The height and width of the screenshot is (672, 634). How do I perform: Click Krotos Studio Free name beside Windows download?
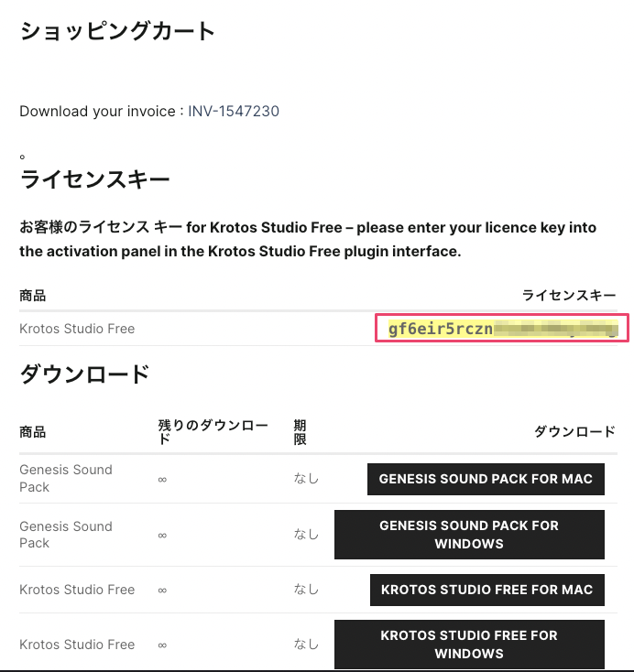pyautogui.click(x=77, y=645)
